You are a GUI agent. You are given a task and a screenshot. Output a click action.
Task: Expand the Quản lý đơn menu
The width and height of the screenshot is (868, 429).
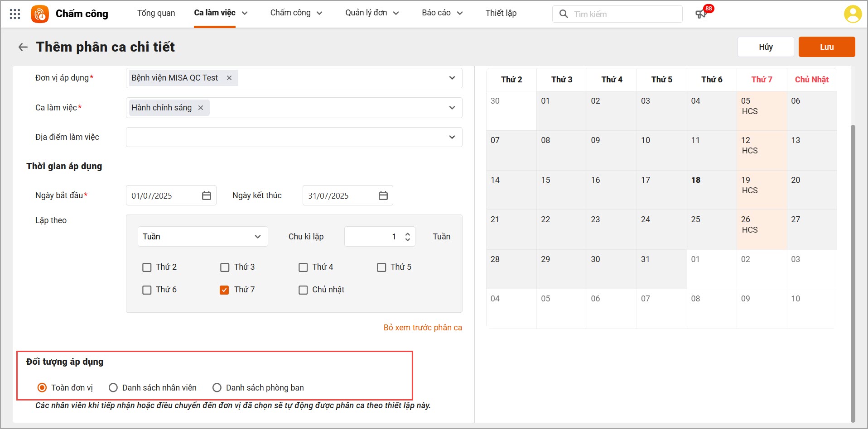pos(371,13)
